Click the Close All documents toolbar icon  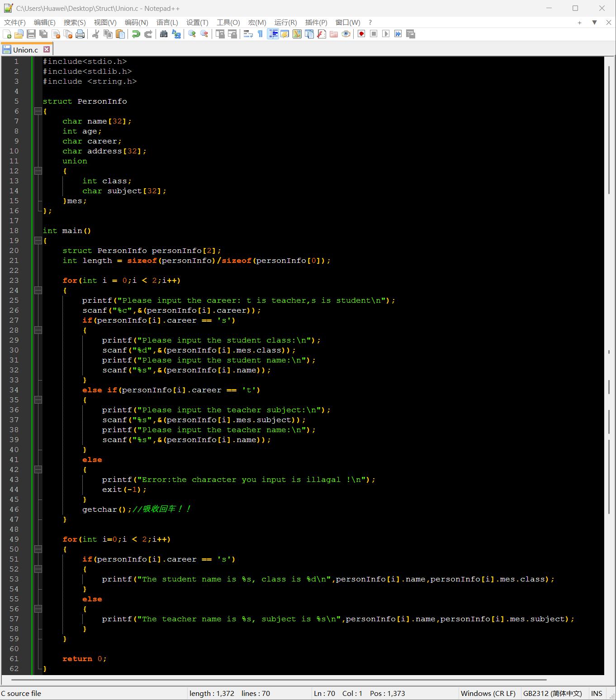click(x=68, y=34)
